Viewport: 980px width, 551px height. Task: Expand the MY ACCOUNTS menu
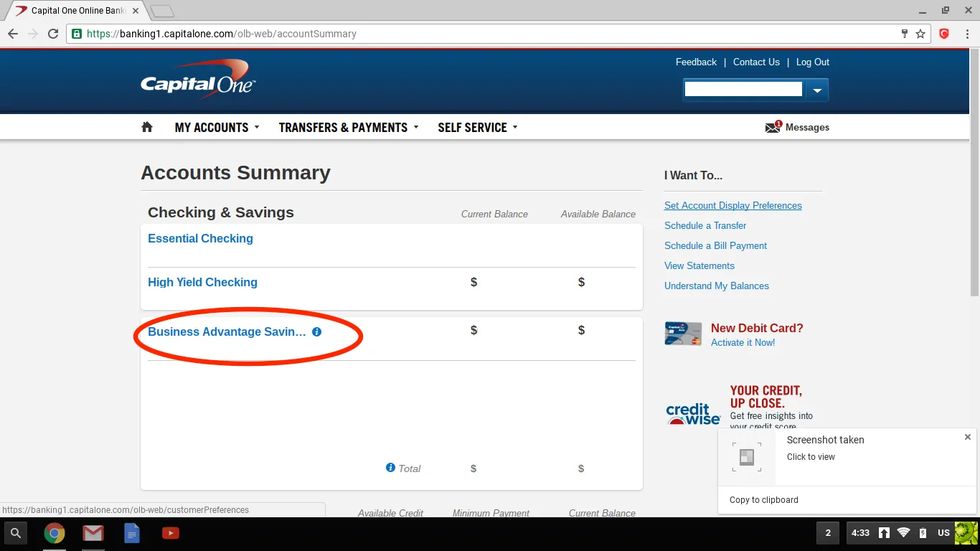click(217, 127)
